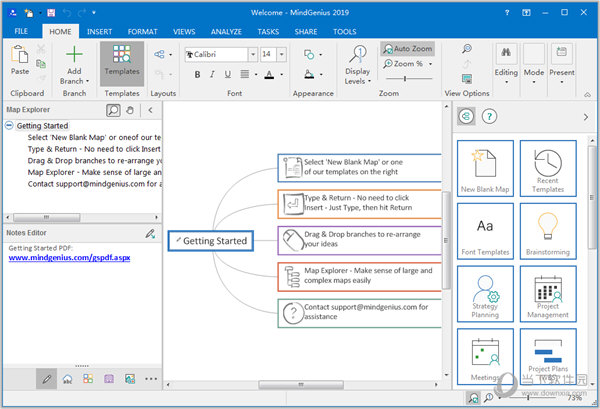Click the Map Explorer search icon
600x409 pixels.
point(113,111)
